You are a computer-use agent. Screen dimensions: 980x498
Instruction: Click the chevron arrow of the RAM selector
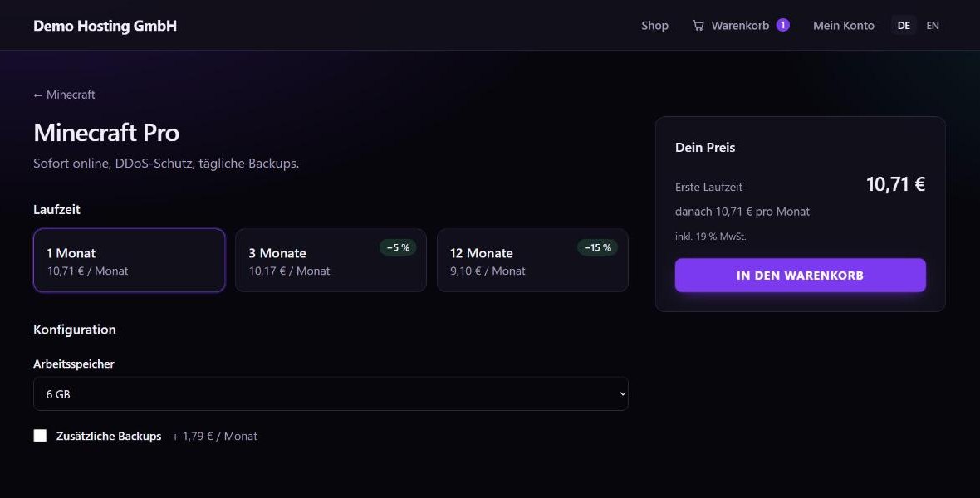click(x=622, y=393)
